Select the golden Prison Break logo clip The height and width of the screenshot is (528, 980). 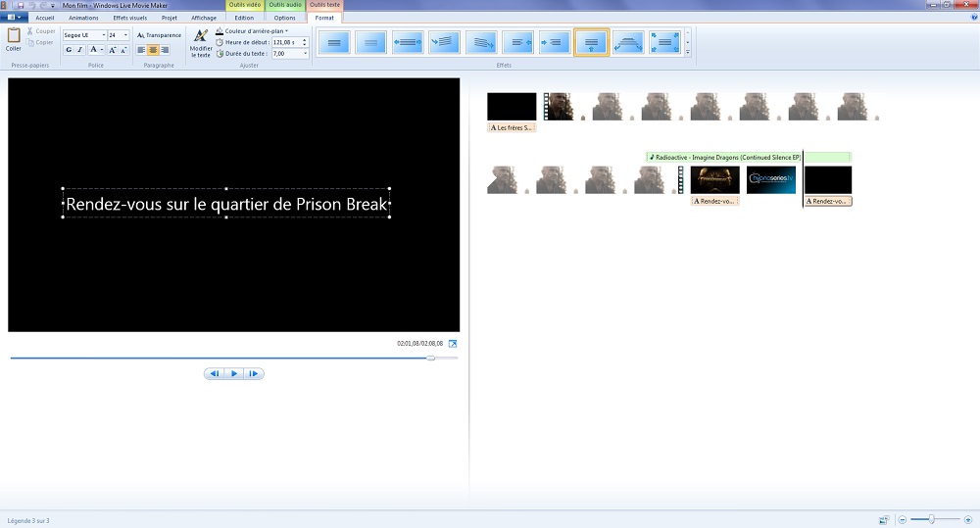click(x=715, y=179)
